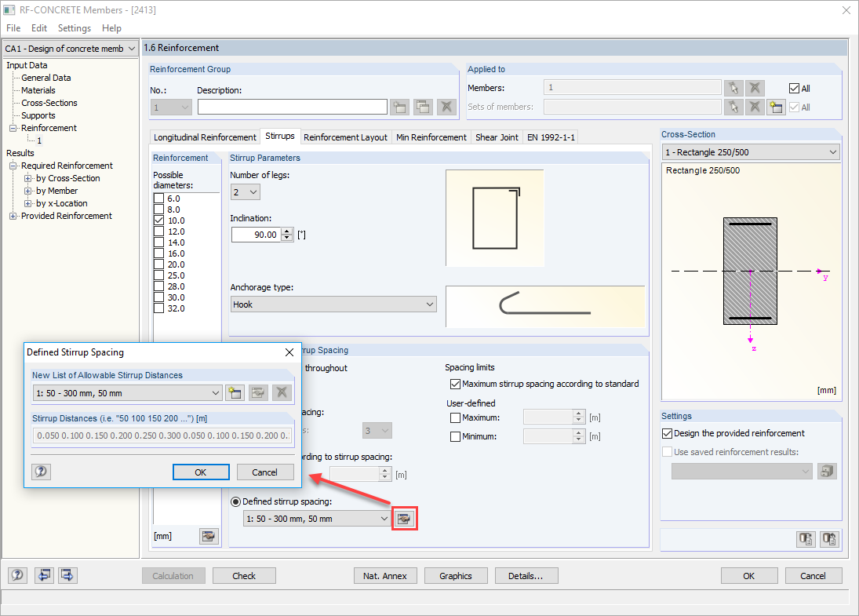Open the File menu

(x=13, y=28)
